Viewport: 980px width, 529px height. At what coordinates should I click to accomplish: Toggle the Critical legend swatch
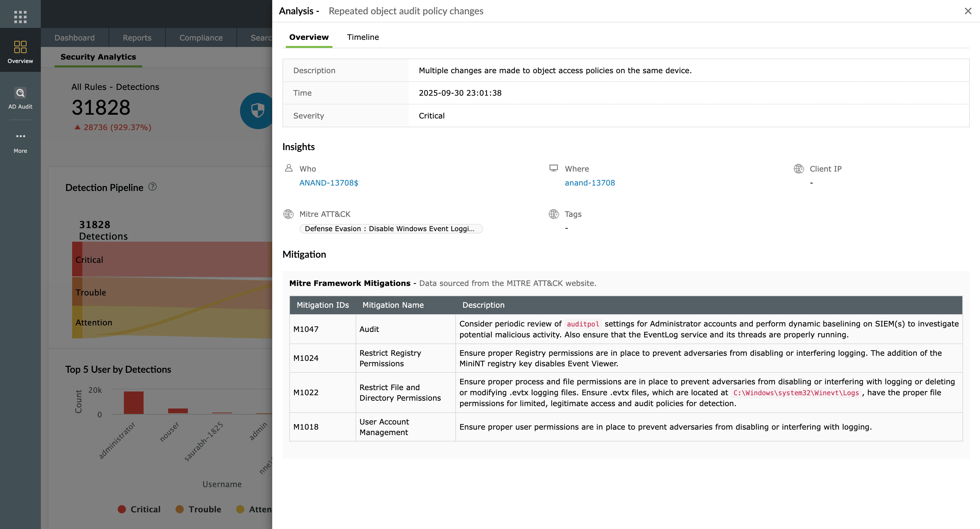coord(122,509)
